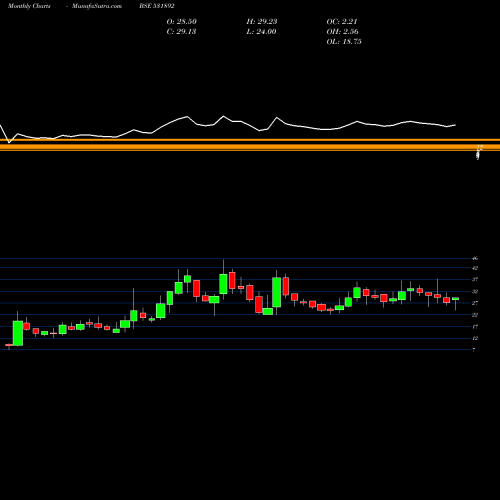Click the high price value "H: 29.23"
This screenshot has height=500, width=500.
(x=262, y=22)
